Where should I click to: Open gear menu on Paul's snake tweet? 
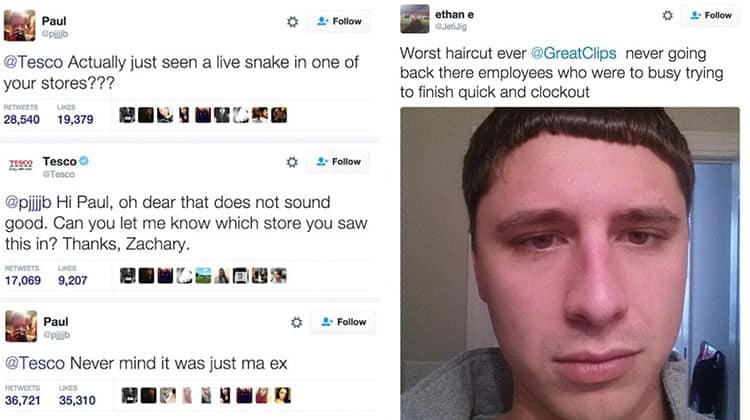tap(292, 22)
